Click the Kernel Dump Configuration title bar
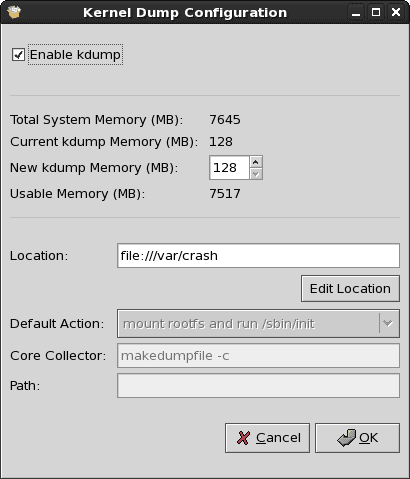 (x=185, y=13)
